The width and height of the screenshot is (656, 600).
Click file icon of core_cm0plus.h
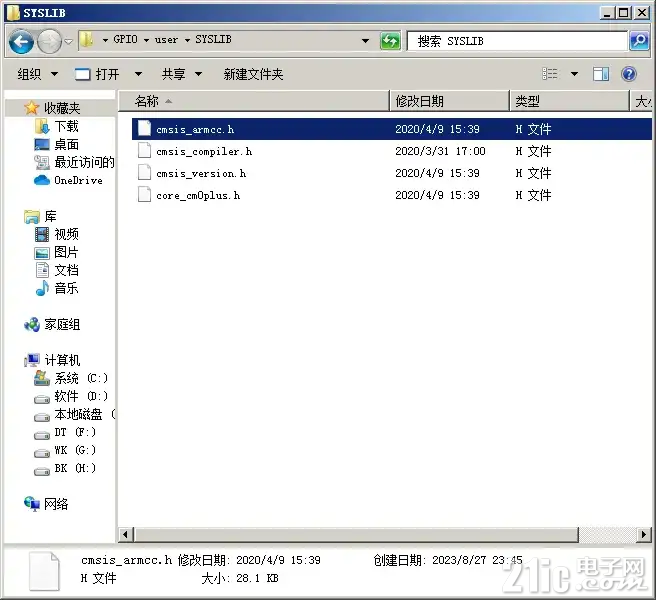click(x=144, y=195)
